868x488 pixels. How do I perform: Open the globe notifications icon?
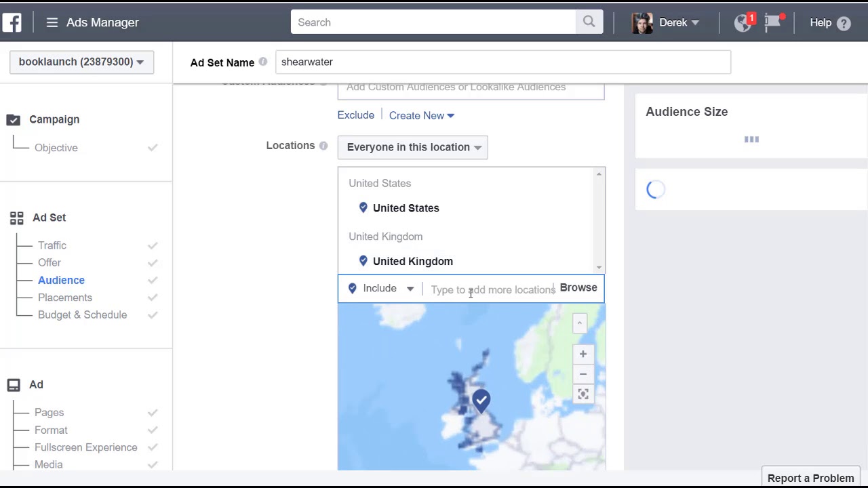click(744, 22)
